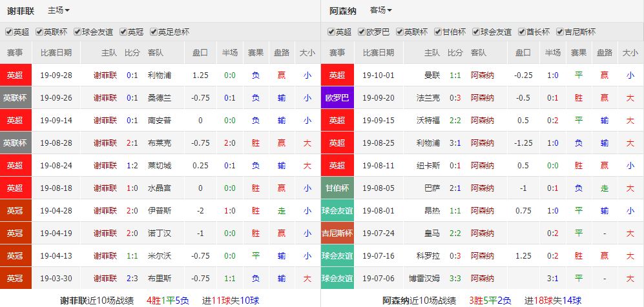The height and width of the screenshot is (307, 644).
Task: Click opponent 米尔沃
Action: click(x=160, y=256)
